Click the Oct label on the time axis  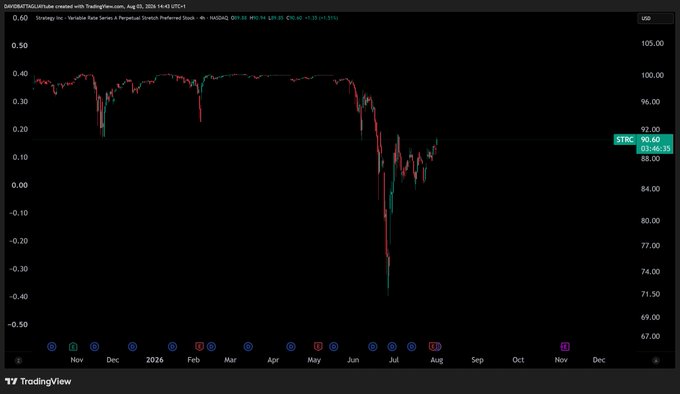pyautogui.click(x=518, y=360)
